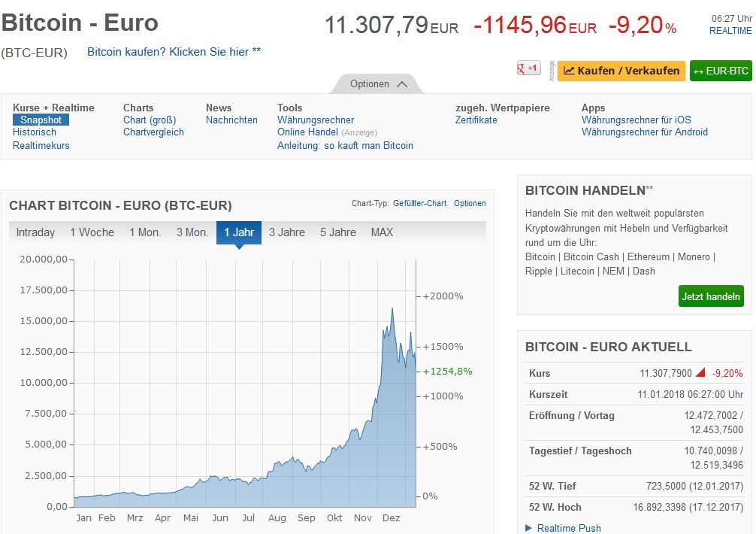Click the red trend triangle beside Kurs value

700,372
